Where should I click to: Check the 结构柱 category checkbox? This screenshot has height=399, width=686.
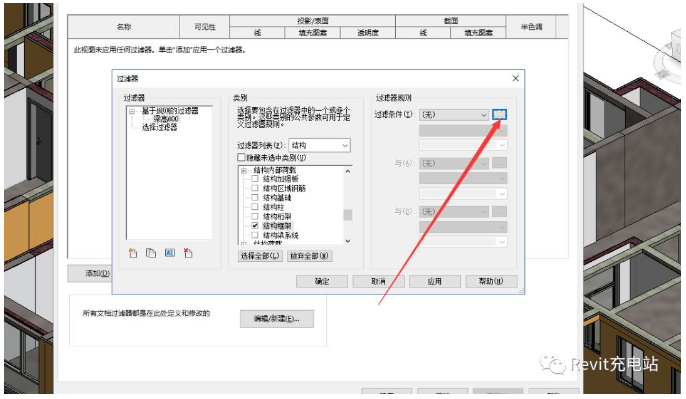pos(255,207)
